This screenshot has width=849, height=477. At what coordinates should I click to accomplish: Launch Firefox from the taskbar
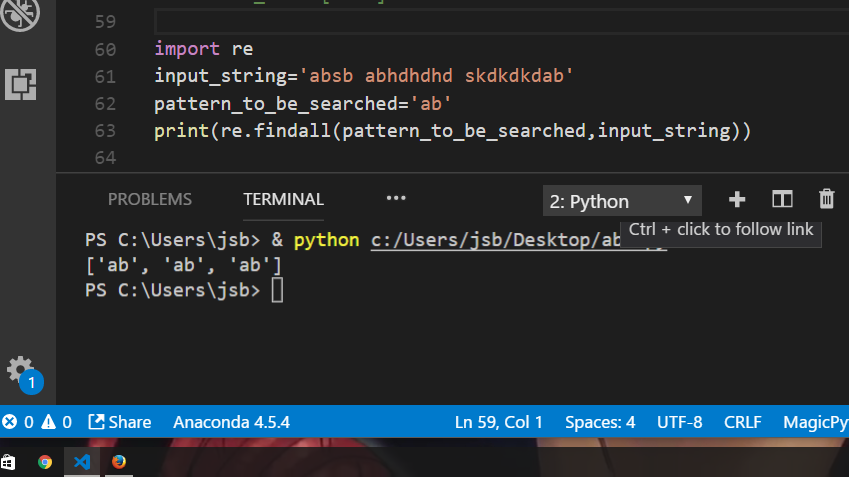coord(119,462)
